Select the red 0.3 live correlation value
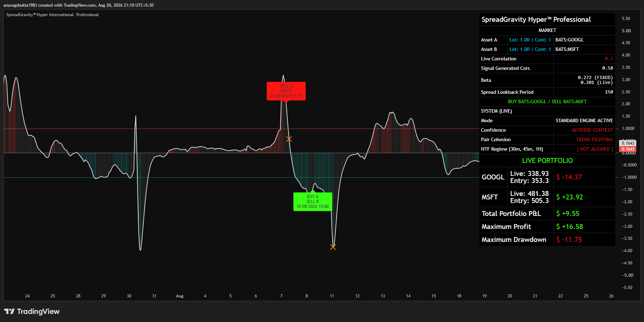The height and width of the screenshot is (322, 644). coord(609,59)
